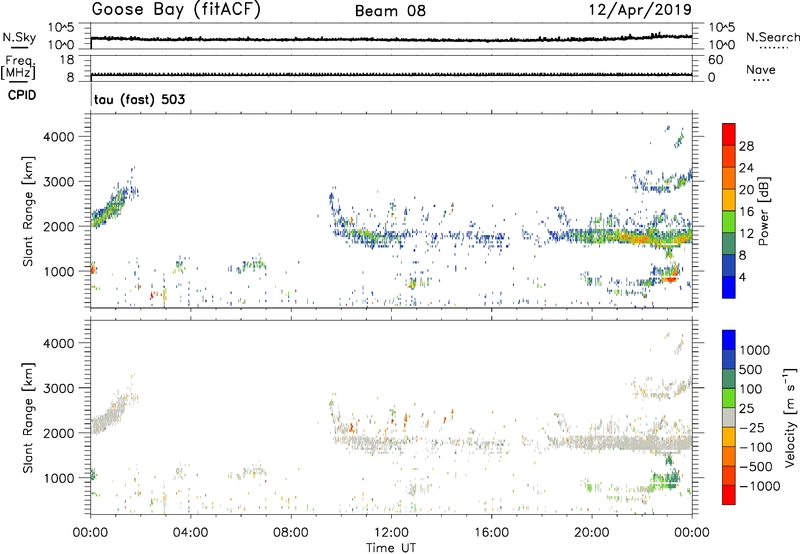Viewport: 800px width, 554px height.
Task: Click the "4" tick on the Power color bar
Action: 743,277
